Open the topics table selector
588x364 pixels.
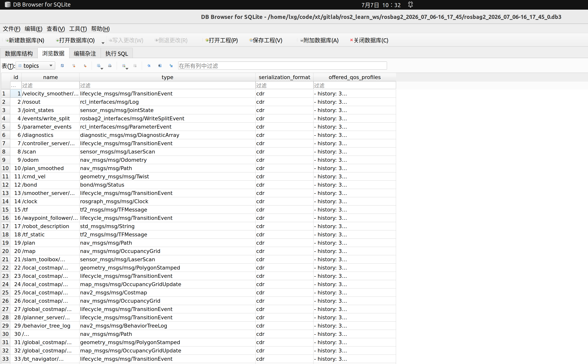point(35,66)
